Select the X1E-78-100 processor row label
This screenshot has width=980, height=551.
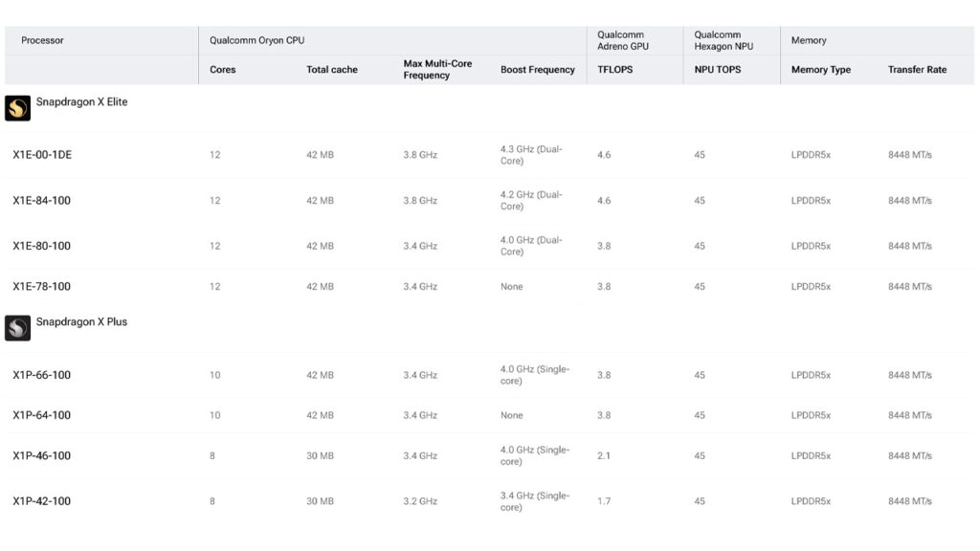point(42,287)
